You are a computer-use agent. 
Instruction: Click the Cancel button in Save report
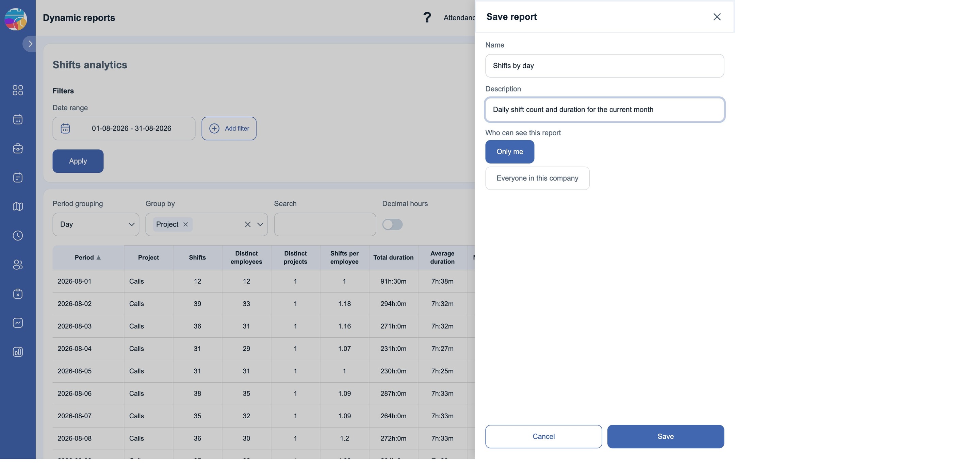(x=543, y=437)
